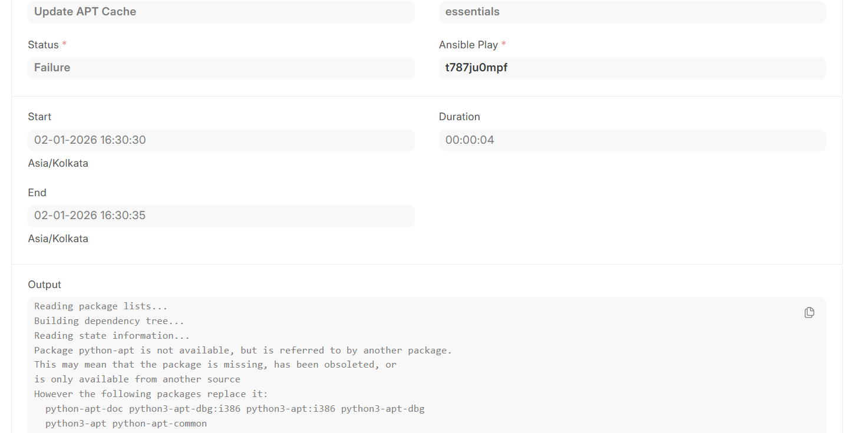Click the "Reading package lists..." output line
This screenshot has width=868, height=433.
101,306
